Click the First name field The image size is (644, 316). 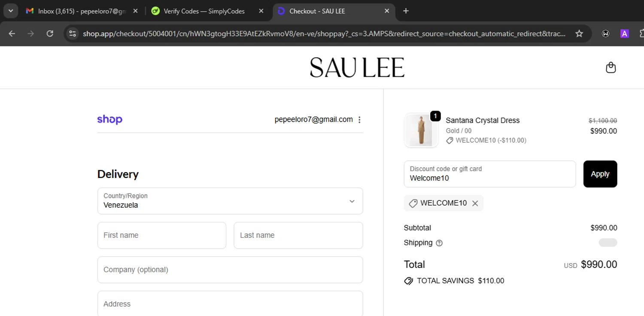(x=162, y=235)
